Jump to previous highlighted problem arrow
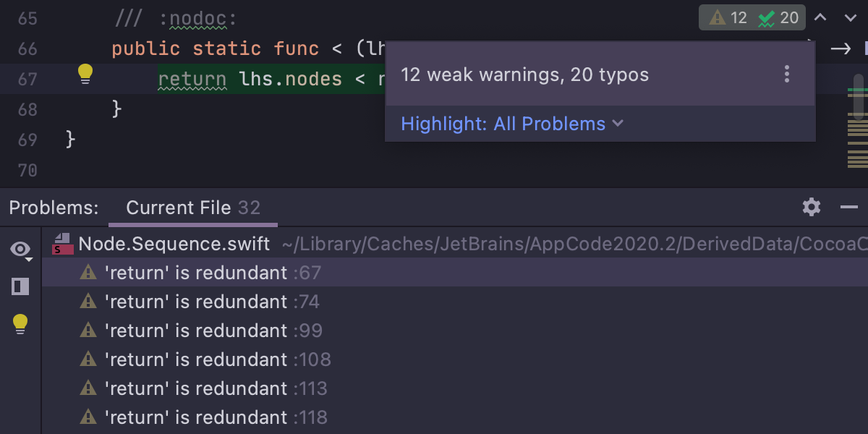868x434 pixels. pos(820,18)
